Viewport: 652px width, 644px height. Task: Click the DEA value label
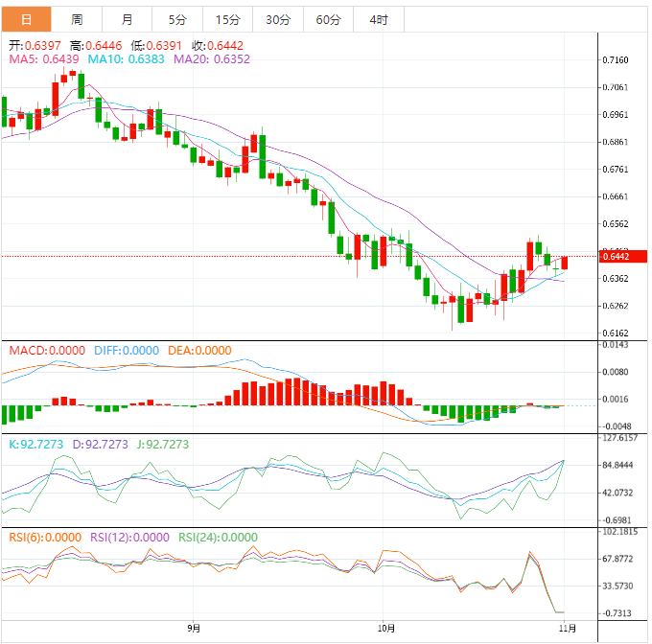tap(199, 351)
